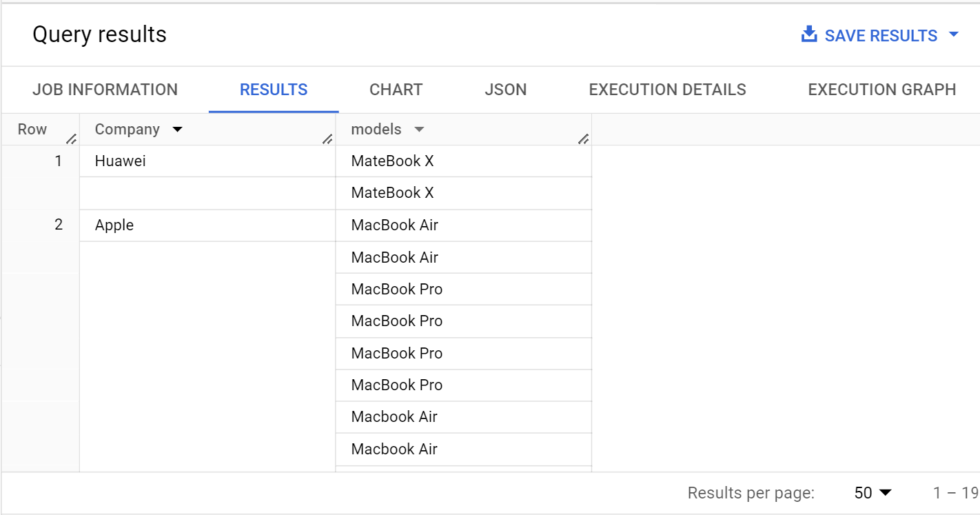Open the Save Results dropdown arrow

tap(954, 34)
